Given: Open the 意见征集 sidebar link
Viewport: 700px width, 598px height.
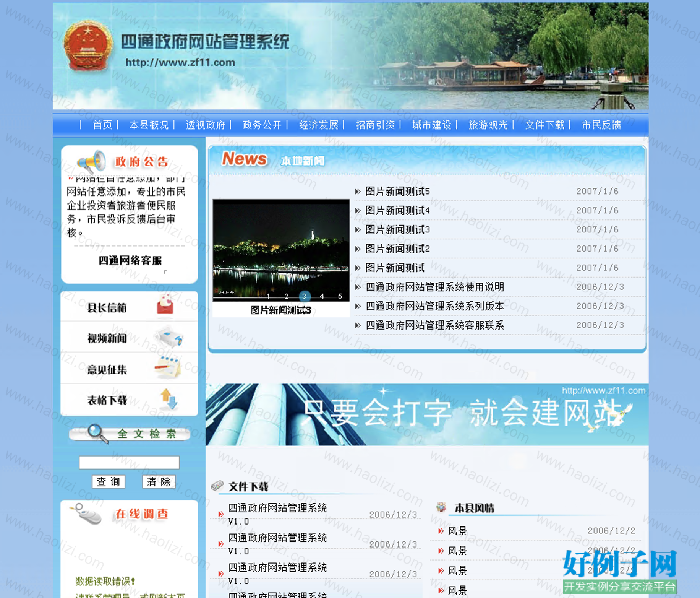Looking at the screenshot, I should tap(107, 369).
